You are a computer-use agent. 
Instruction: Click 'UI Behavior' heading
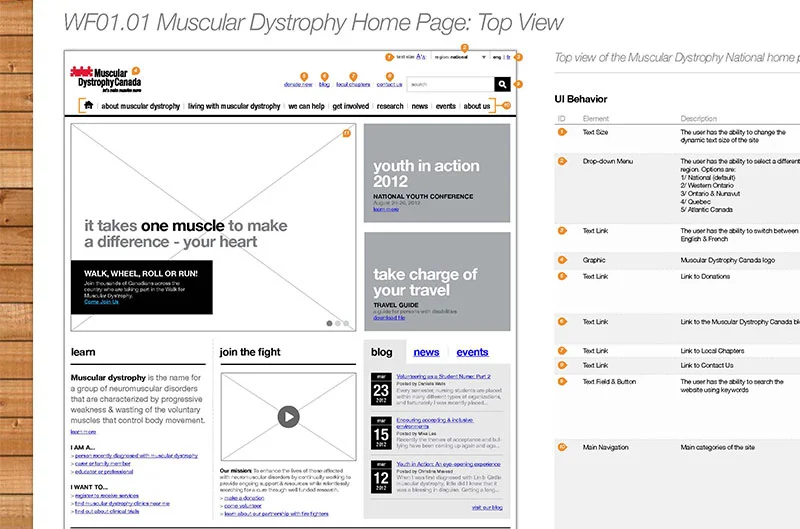click(581, 99)
